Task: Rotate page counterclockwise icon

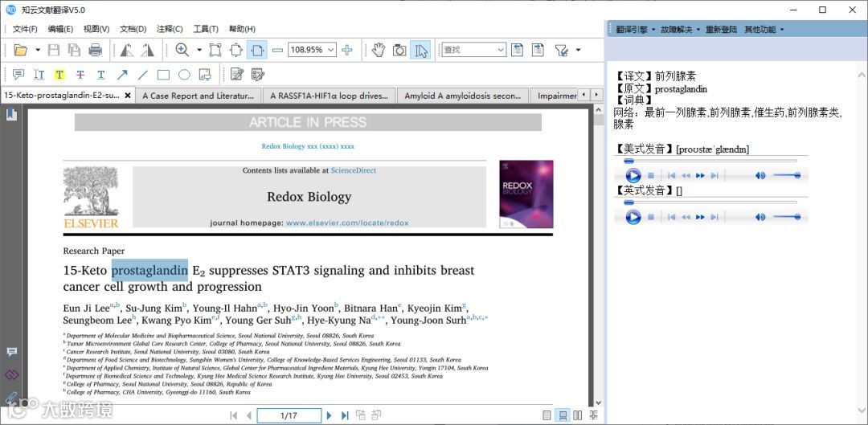Action: click(x=127, y=51)
